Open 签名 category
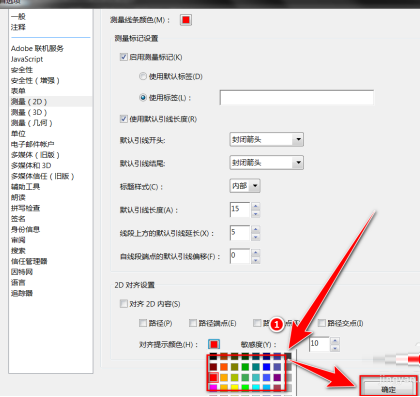 click(18, 219)
